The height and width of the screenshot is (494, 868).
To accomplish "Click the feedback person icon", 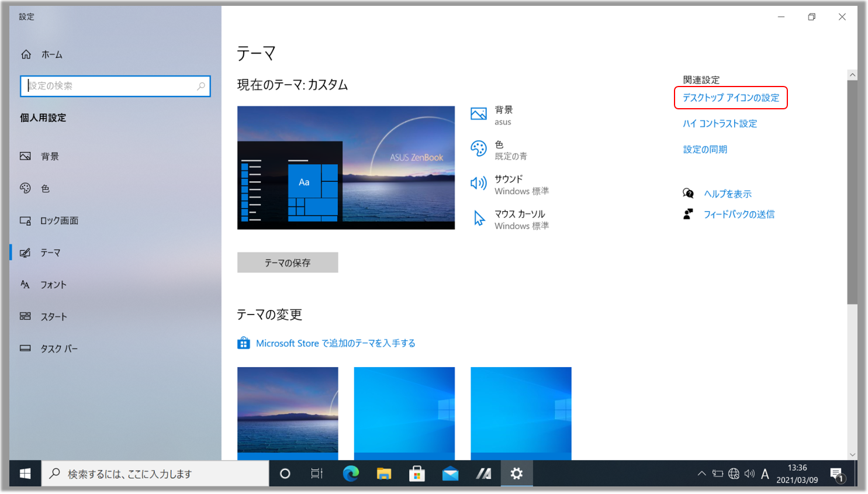I will coord(689,214).
